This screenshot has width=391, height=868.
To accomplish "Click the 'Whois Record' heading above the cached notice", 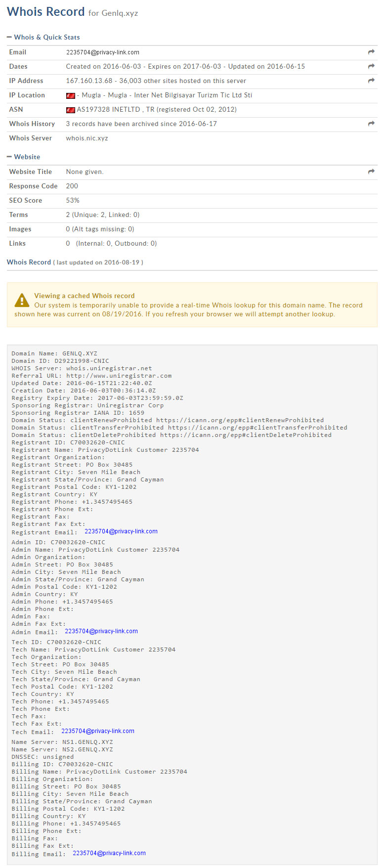I will 29,262.
